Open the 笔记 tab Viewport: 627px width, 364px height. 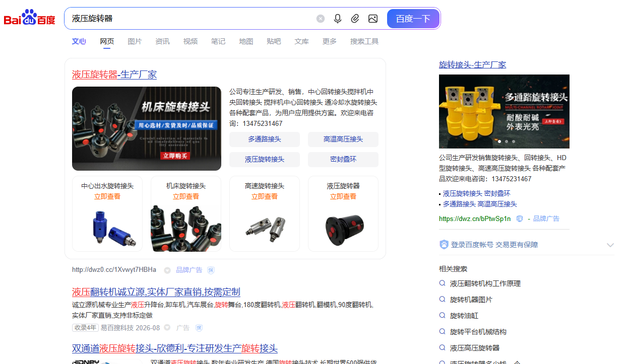point(218,41)
